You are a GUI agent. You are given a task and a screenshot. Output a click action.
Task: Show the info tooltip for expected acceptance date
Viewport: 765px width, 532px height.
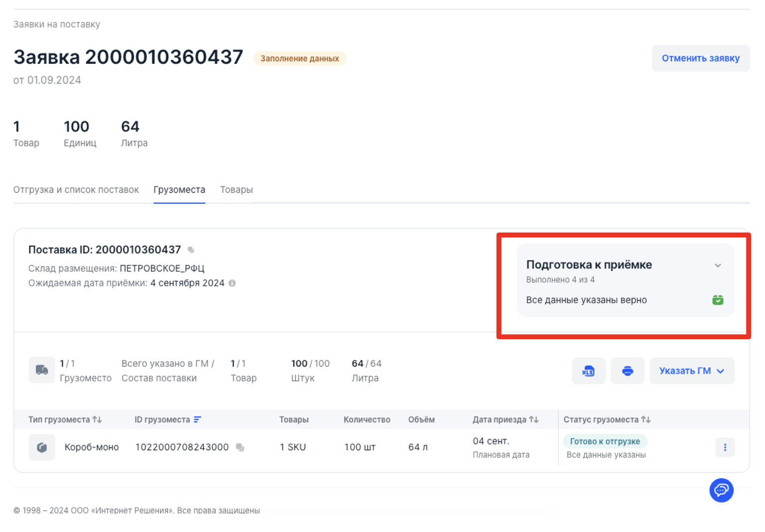(x=232, y=283)
